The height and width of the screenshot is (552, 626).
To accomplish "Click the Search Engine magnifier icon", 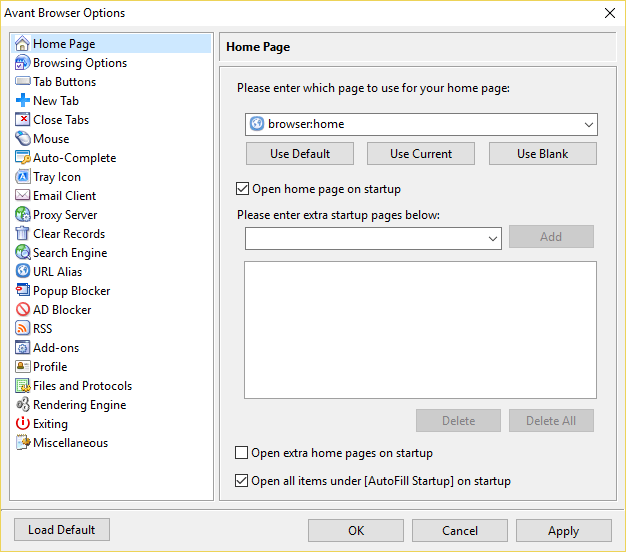I will pos(22,252).
